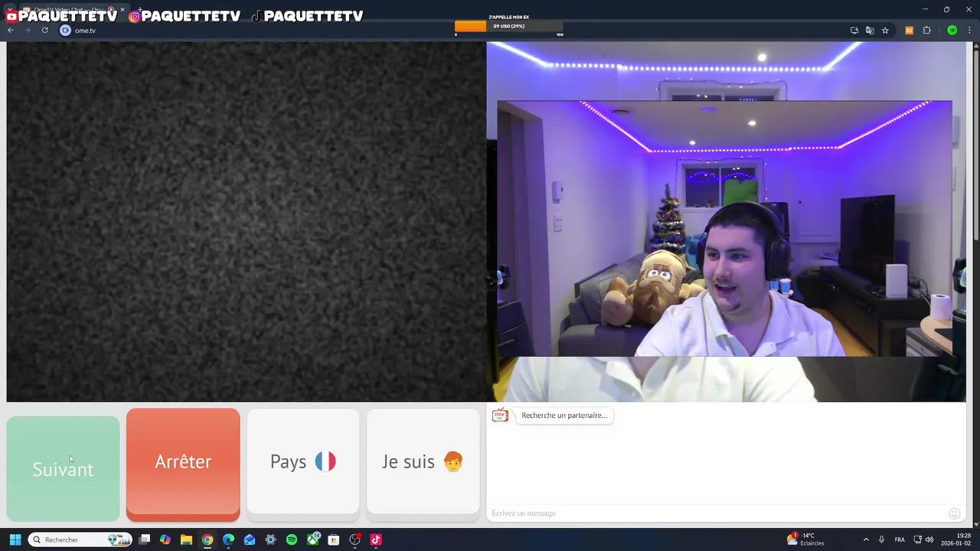Open the green Chrome profile avatar
Screen dimensions: 980x551
(x=952, y=31)
